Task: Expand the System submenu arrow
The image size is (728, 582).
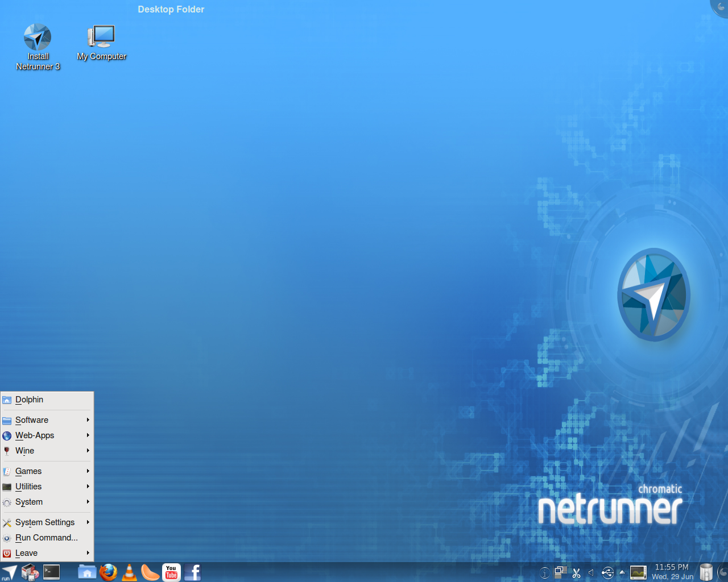Action: 88,502
